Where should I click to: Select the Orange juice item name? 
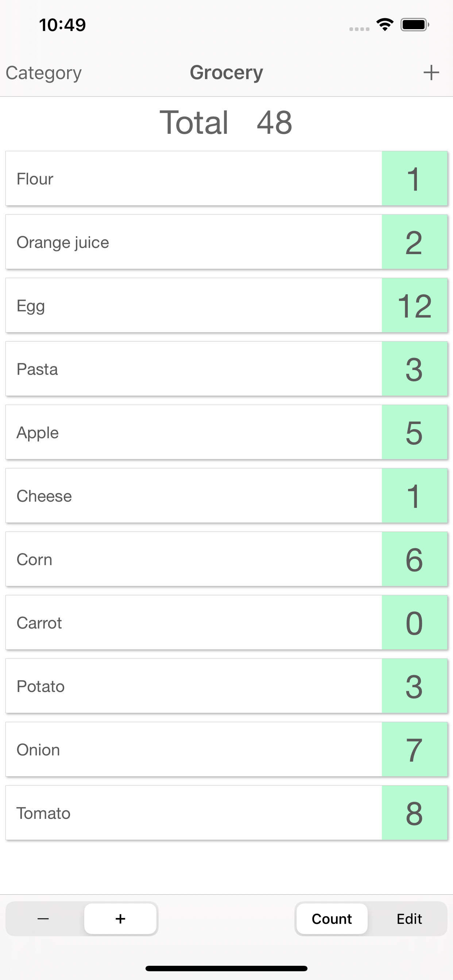pyautogui.click(x=63, y=242)
